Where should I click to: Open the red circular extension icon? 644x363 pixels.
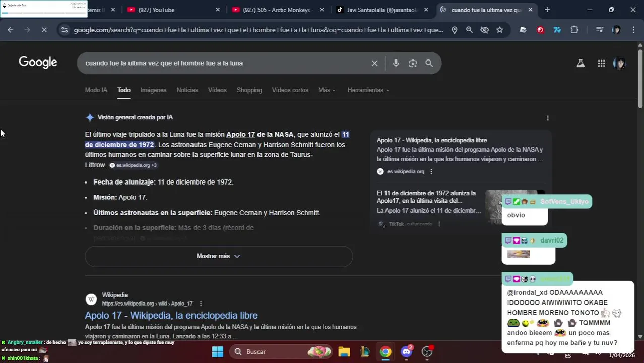(x=540, y=30)
